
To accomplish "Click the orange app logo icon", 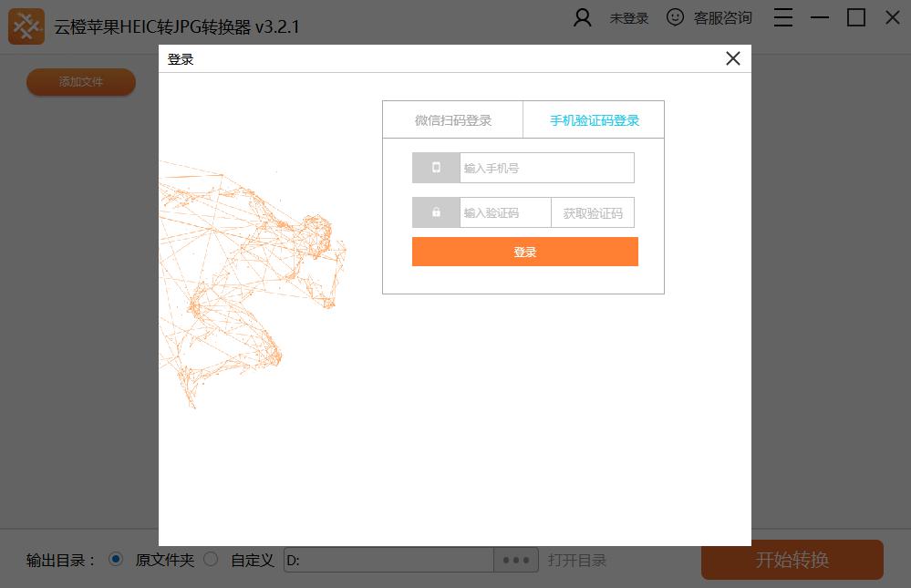I will [26, 26].
